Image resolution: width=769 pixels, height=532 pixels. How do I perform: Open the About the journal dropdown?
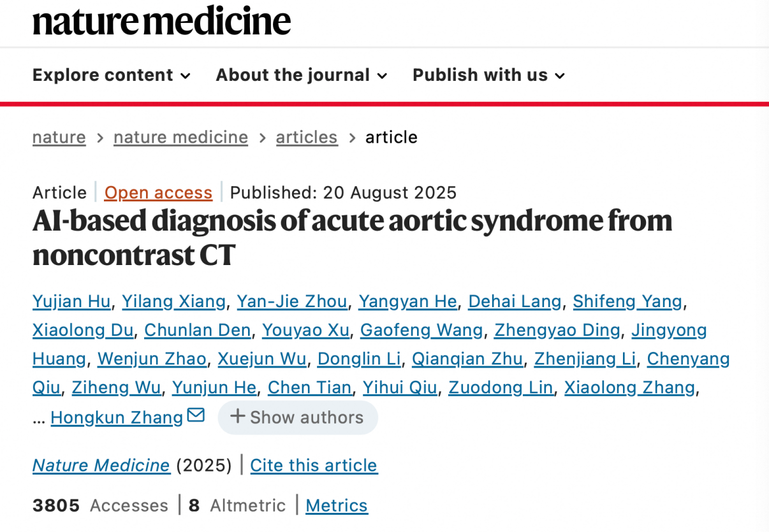pos(302,75)
